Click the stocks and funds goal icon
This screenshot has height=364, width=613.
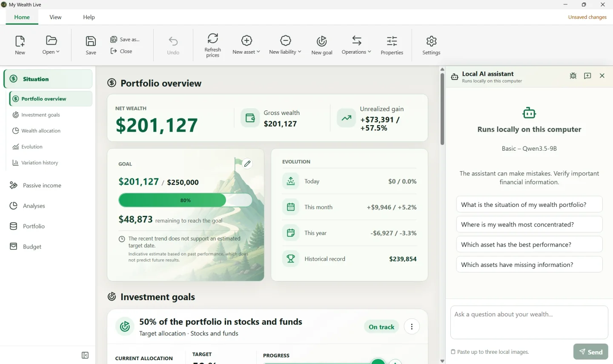(125, 327)
